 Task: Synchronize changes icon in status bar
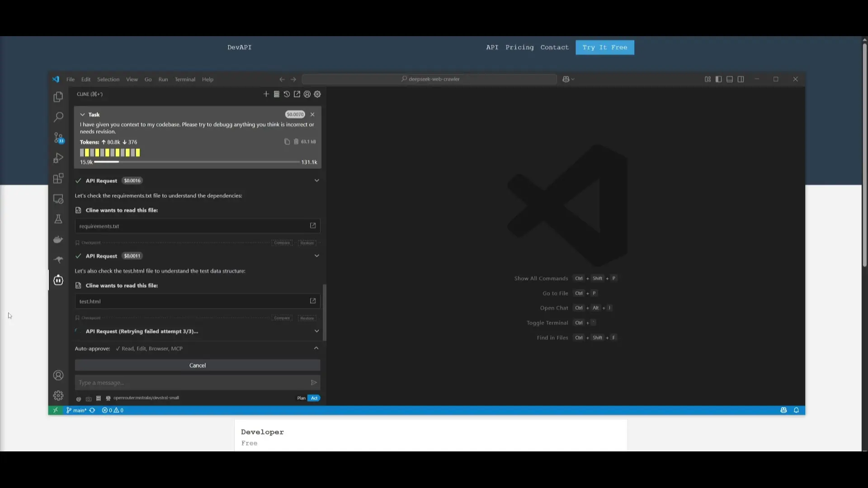click(x=92, y=410)
